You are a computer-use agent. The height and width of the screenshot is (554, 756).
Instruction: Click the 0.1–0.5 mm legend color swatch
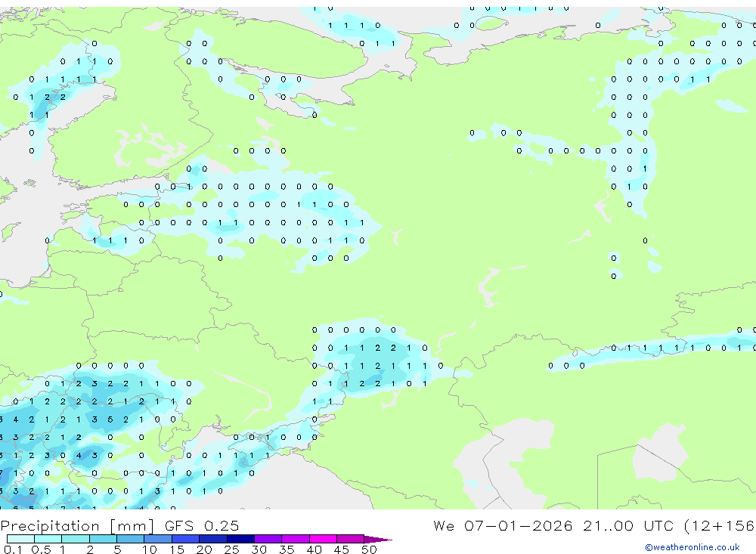pyautogui.click(x=20, y=539)
